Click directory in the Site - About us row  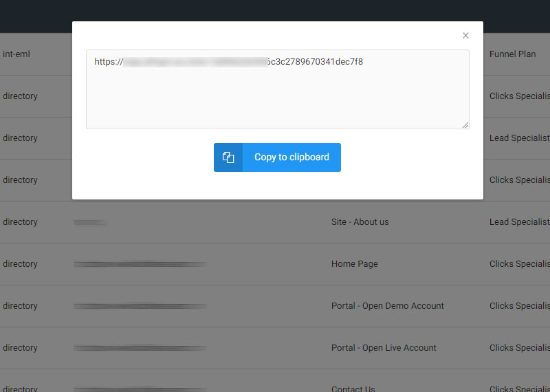pos(20,222)
